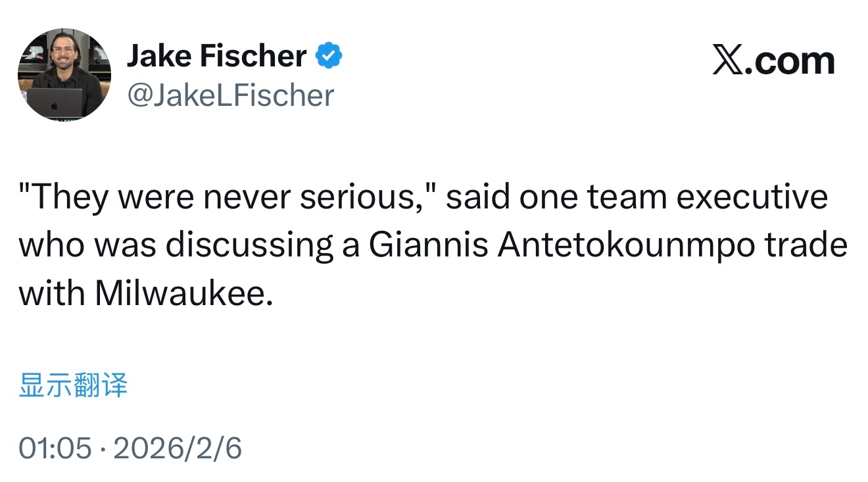Click the 01:05 post time
The width and height of the screenshot is (868, 482).
(55, 448)
